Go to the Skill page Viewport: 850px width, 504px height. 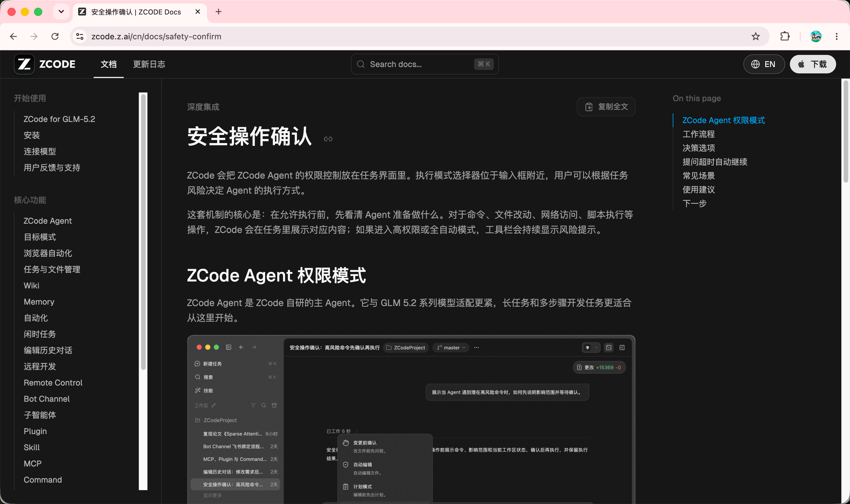click(x=32, y=447)
